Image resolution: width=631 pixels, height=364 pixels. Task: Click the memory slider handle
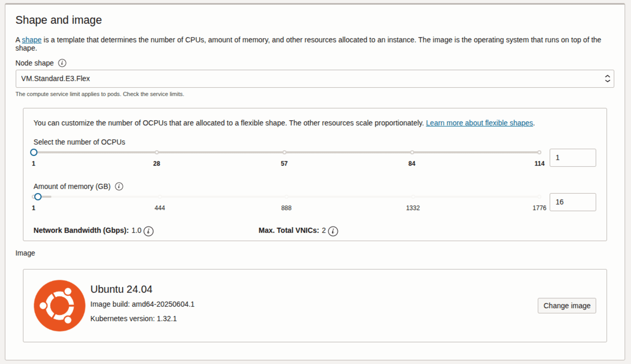(38, 197)
